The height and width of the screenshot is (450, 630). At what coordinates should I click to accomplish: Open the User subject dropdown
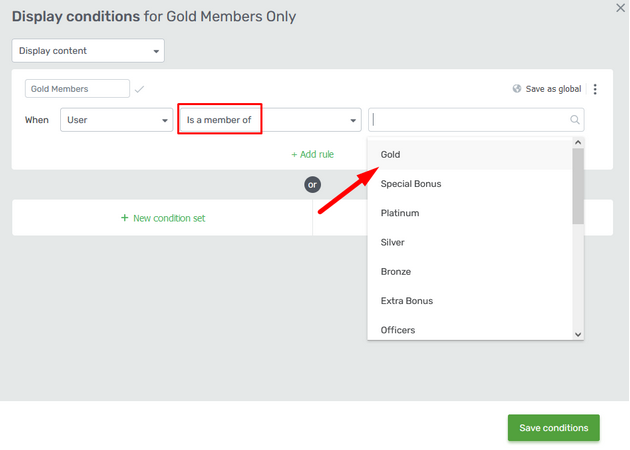click(117, 120)
